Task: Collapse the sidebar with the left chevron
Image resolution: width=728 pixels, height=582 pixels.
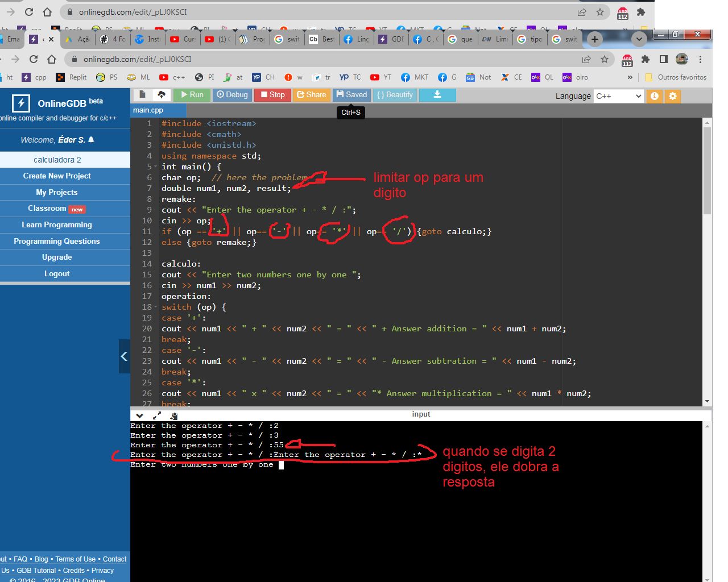Action: (x=124, y=356)
